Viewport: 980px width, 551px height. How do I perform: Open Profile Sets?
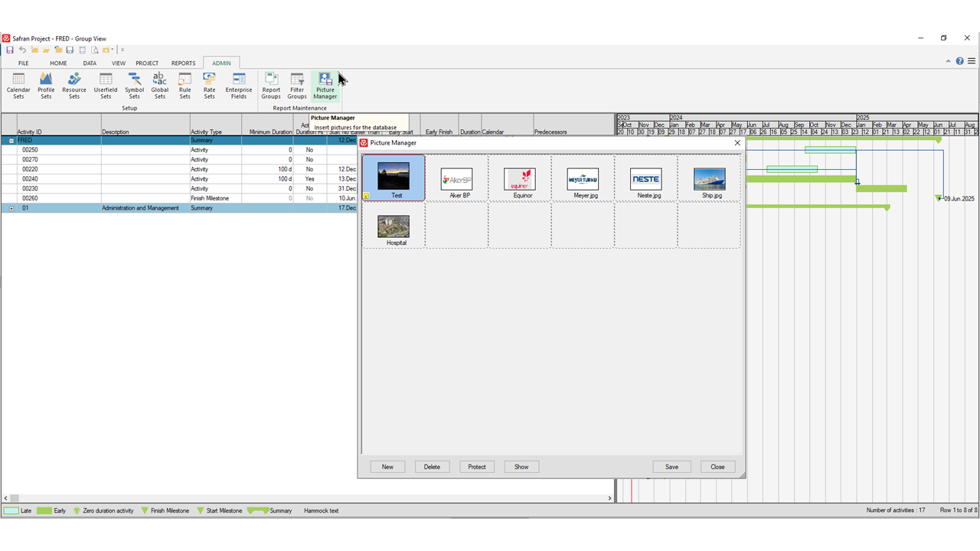(46, 86)
